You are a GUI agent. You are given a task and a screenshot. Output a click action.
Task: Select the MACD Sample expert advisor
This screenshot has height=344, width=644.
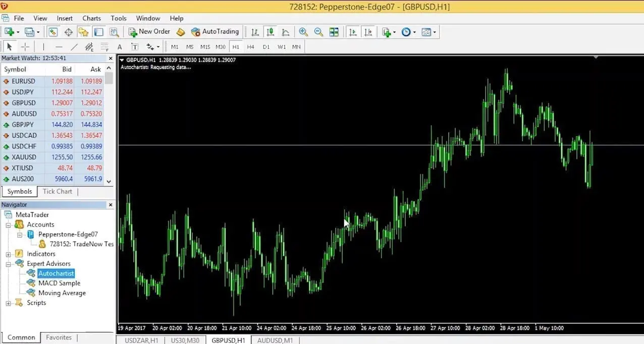point(59,283)
